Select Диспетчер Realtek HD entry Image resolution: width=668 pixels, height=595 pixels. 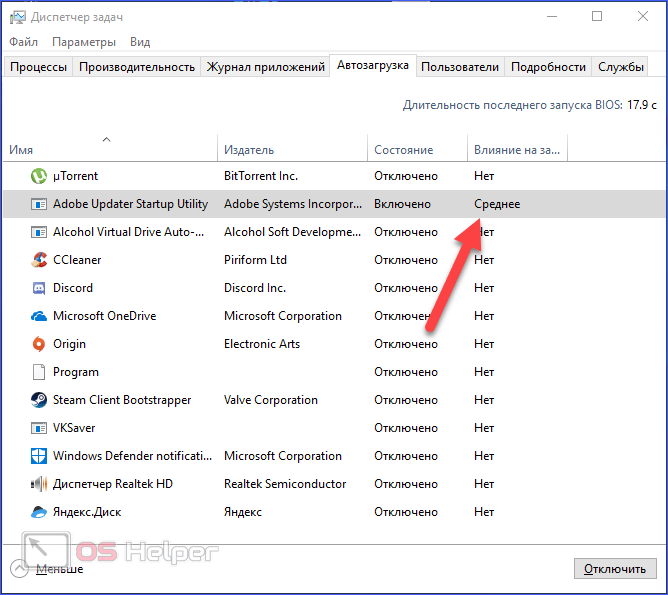(112, 484)
